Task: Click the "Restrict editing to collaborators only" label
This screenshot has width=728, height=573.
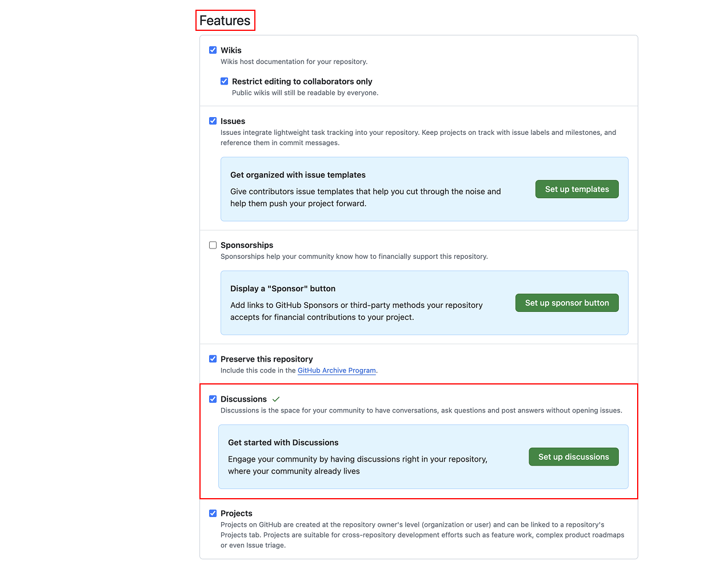Action: tap(302, 81)
